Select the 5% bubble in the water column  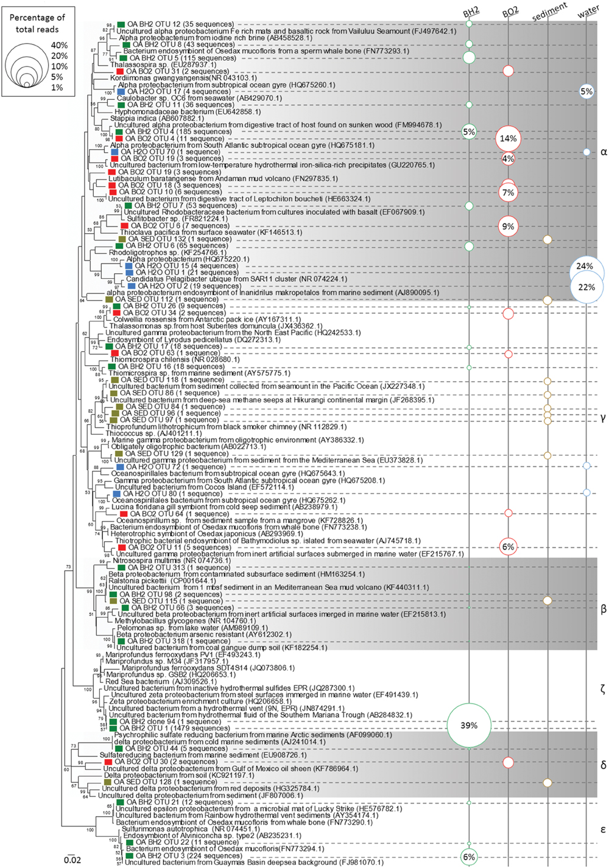click(586, 91)
